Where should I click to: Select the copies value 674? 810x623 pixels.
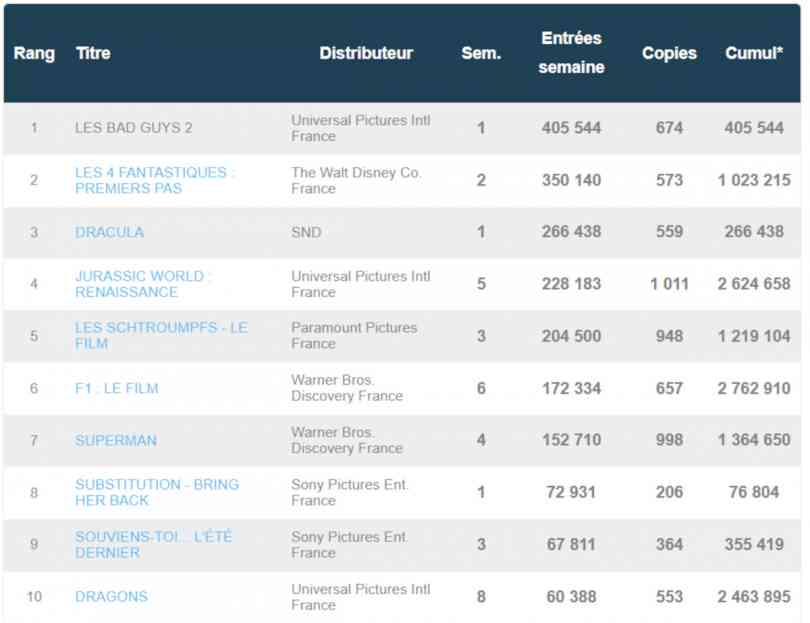pyautogui.click(x=669, y=128)
